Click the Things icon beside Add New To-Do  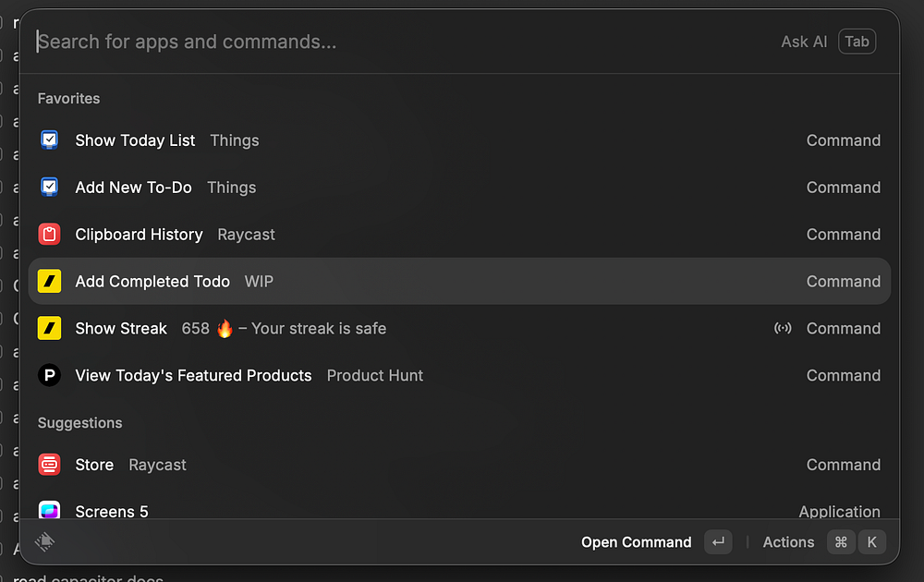coord(50,188)
